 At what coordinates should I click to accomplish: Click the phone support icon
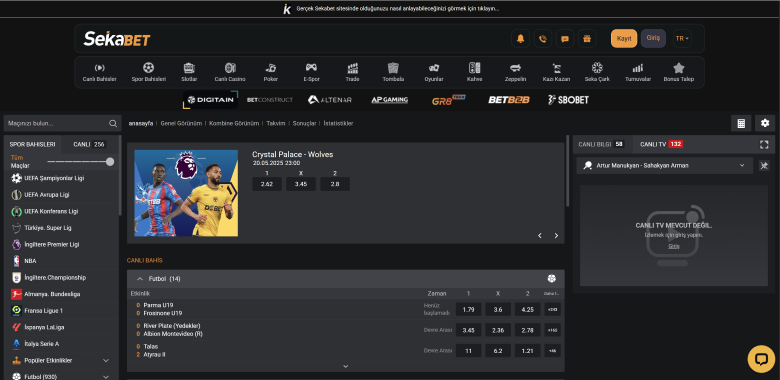[x=543, y=39]
